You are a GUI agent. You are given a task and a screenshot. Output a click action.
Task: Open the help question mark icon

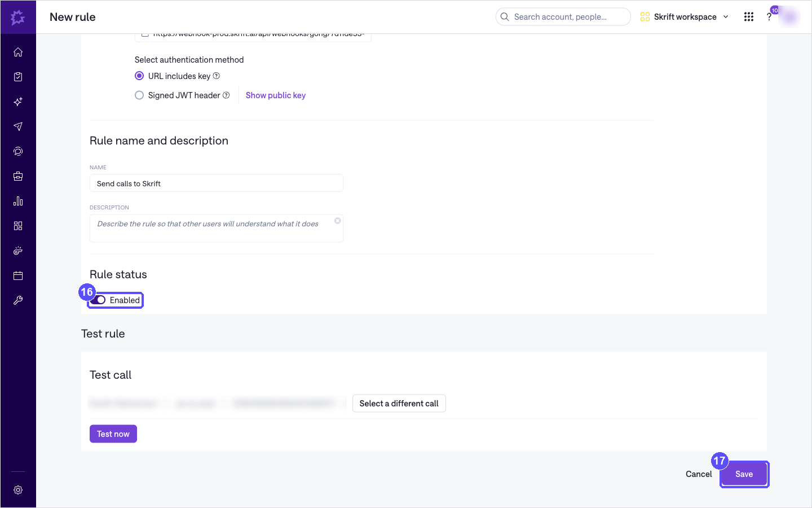769,17
